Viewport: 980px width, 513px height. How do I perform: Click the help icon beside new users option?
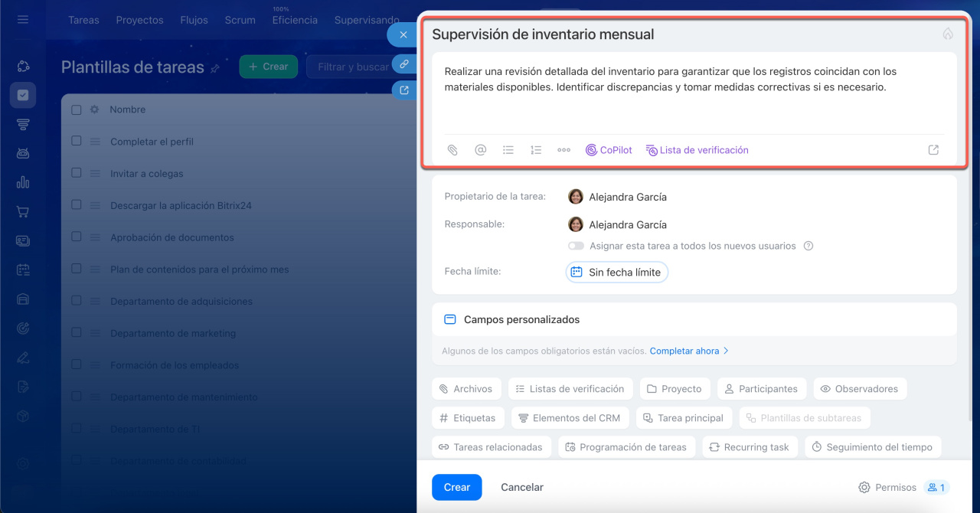[x=808, y=247]
